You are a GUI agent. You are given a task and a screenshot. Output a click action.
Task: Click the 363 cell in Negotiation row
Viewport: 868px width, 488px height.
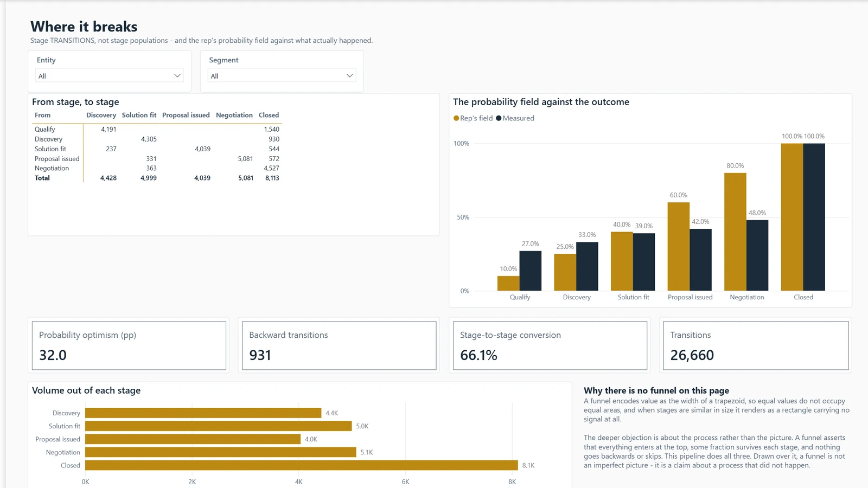tap(151, 168)
